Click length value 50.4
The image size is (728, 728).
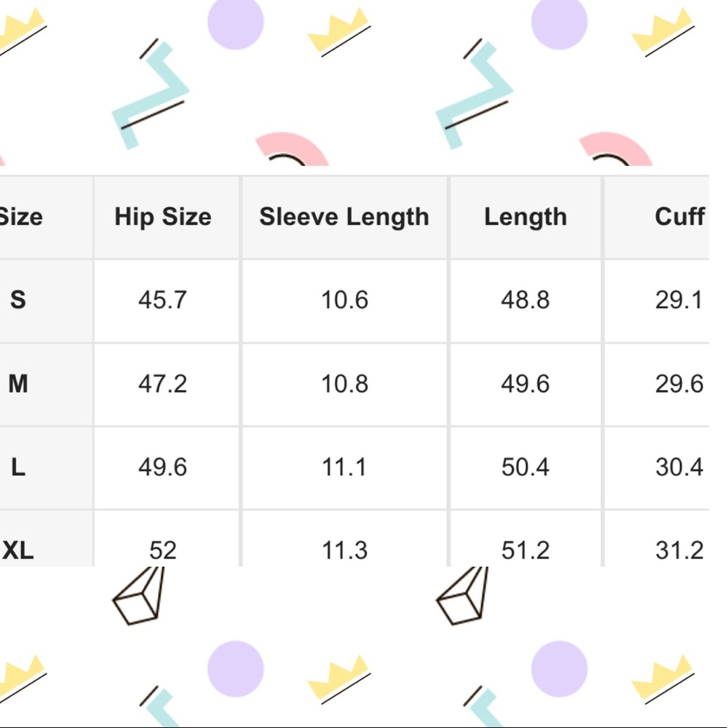point(525,467)
